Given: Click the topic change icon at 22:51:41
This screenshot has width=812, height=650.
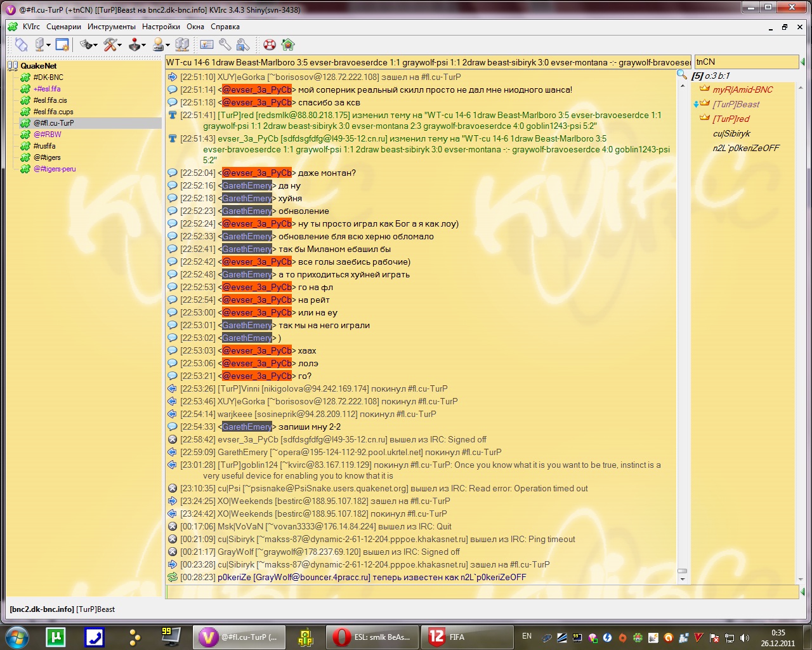Looking at the screenshot, I should point(172,115).
